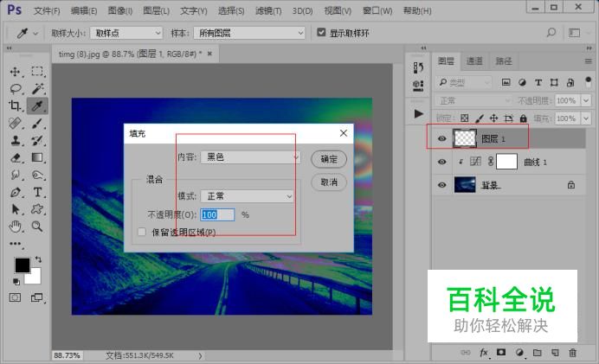Viewport: 599px width, 364px height.
Task: Open the Layers panel flyout menu
Action: 589,61
